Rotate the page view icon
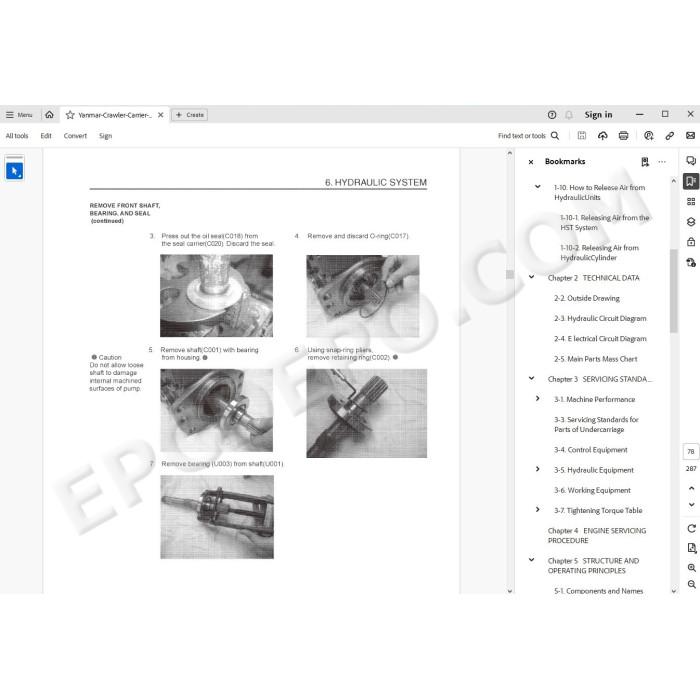This screenshot has height=700, width=700. [x=692, y=529]
